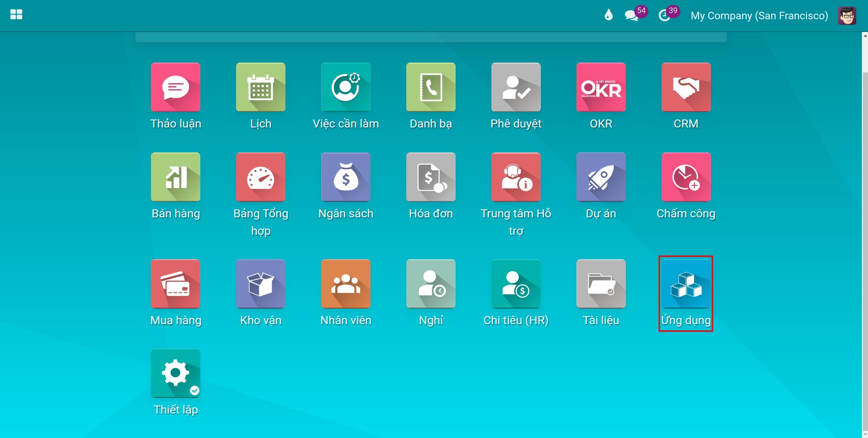868x438 pixels.
Task: Open the Kho vận app
Action: pos(260,284)
